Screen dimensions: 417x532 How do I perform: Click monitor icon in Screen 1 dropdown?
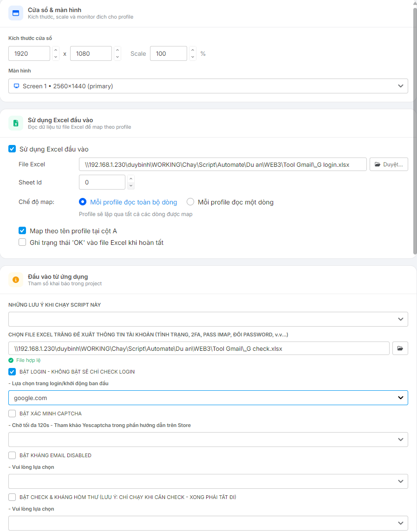tap(16, 86)
